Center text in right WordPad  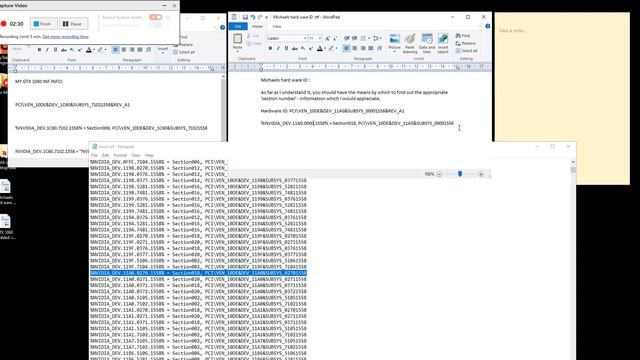coord(355,49)
